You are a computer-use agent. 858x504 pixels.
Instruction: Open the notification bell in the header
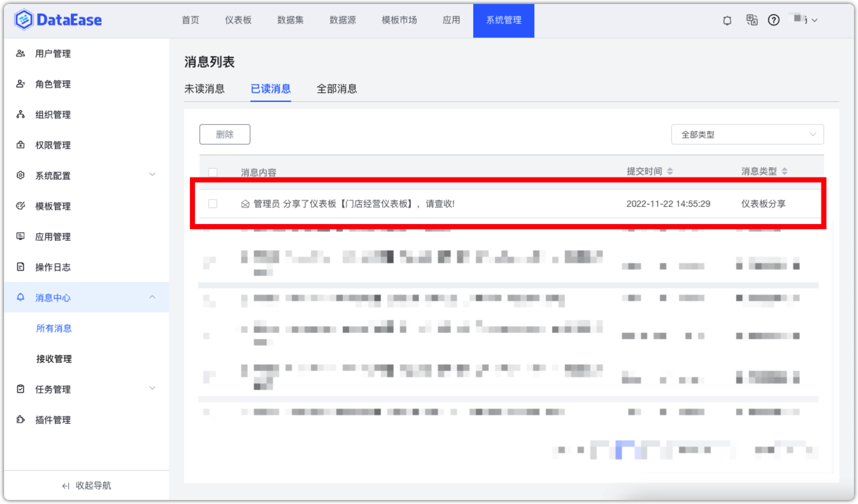[727, 20]
